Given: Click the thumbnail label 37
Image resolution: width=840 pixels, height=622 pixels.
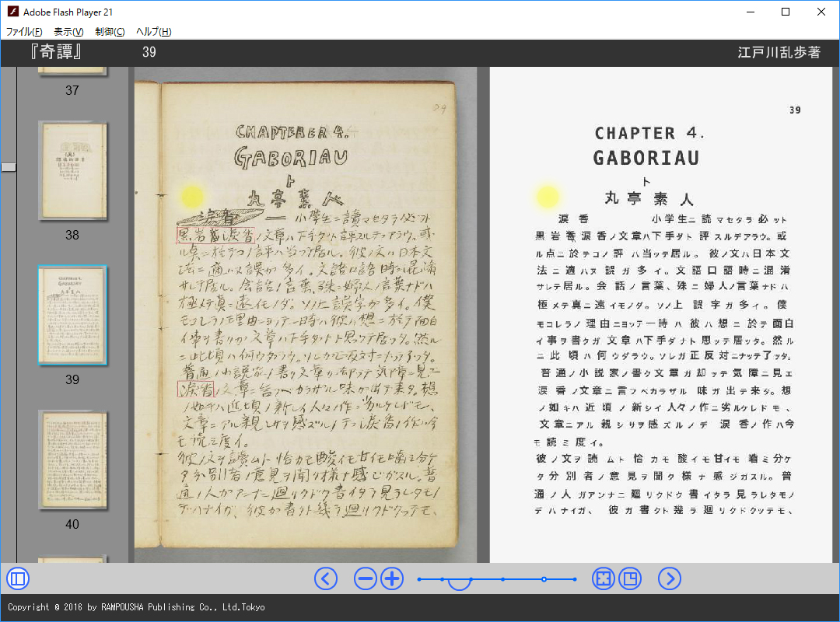Looking at the screenshot, I should (72, 90).
